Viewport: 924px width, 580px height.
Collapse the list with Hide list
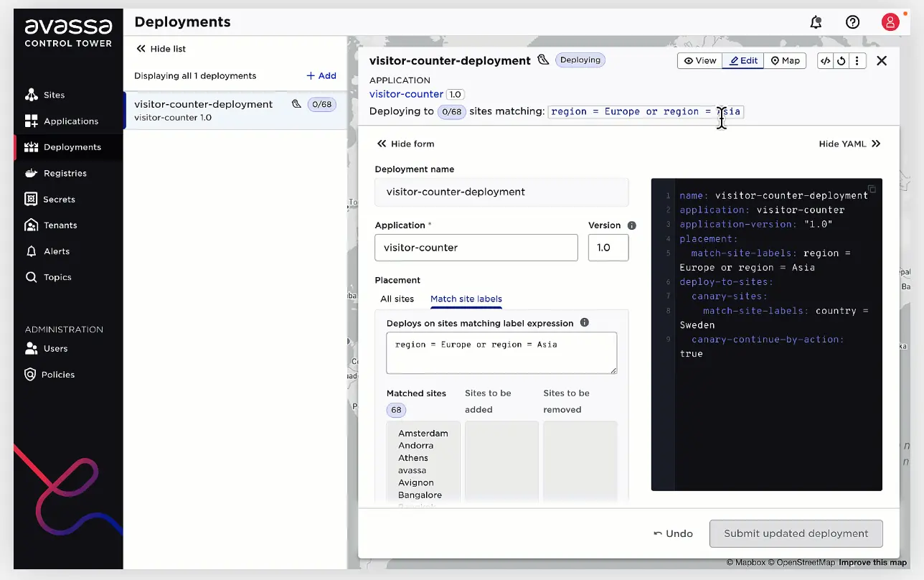coord(161,49)
